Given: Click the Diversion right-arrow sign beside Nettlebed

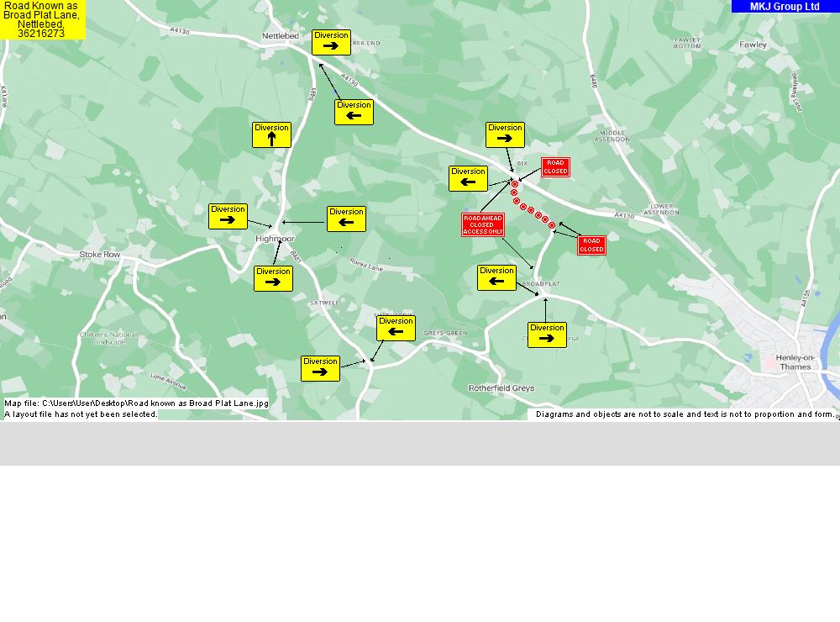Looking at the screenshot, I should [331, 42].
